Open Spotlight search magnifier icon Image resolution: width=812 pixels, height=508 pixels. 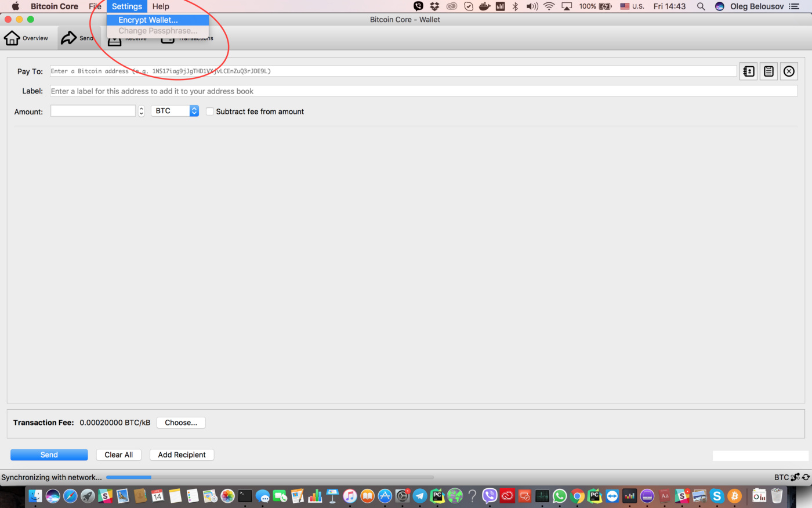[701, 6]
